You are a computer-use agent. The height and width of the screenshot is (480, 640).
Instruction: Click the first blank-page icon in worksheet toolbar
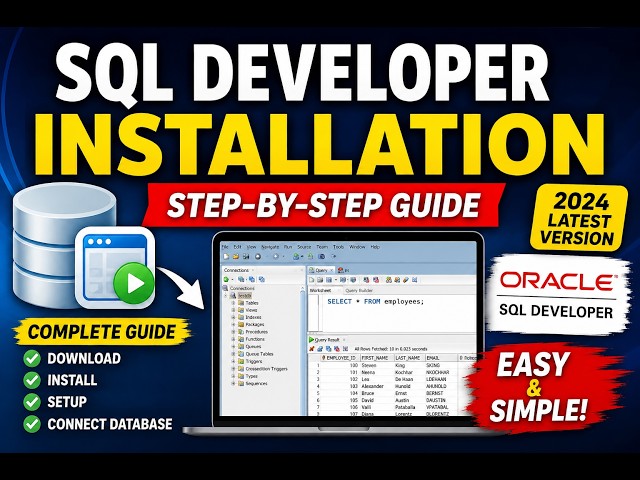(311, 280)
